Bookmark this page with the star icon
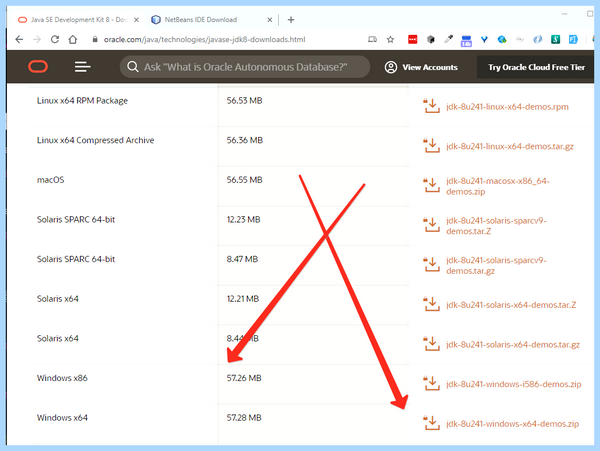This screenshot has width=600, height=451. 390,39
